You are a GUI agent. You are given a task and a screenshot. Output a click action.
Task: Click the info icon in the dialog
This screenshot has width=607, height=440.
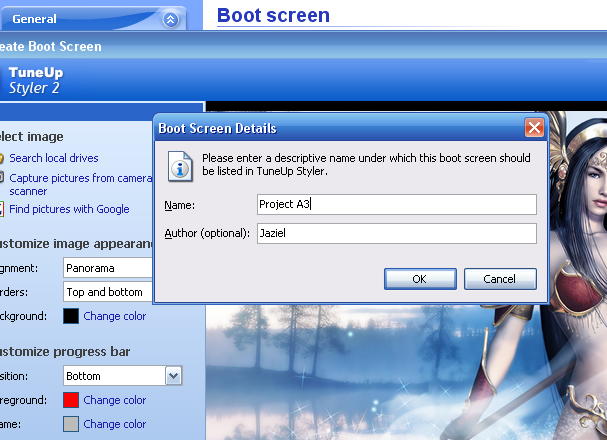[180, 166]
